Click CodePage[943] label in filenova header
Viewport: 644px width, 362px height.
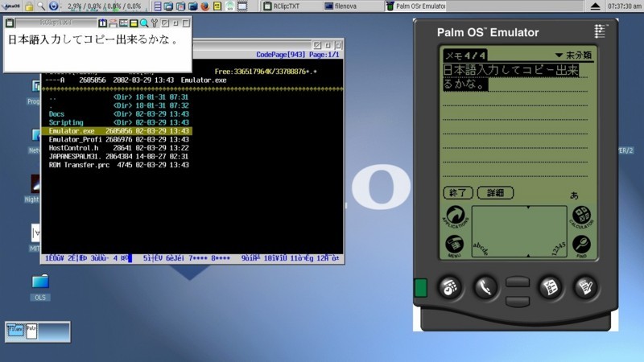280,55
